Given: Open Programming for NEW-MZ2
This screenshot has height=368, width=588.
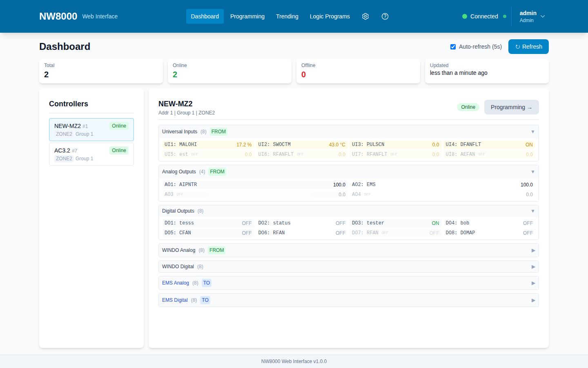Looking at the screenshot, I should [511, 107].
